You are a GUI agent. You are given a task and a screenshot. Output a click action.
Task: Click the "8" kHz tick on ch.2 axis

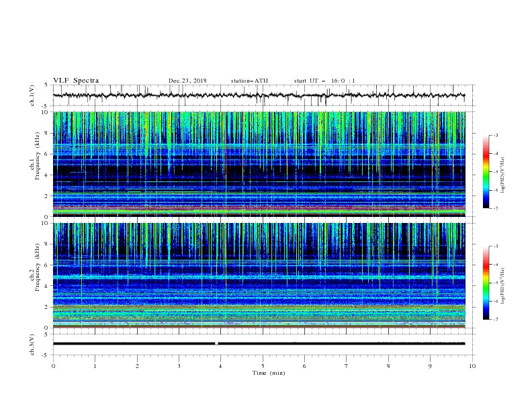click(x=47, y=244)
